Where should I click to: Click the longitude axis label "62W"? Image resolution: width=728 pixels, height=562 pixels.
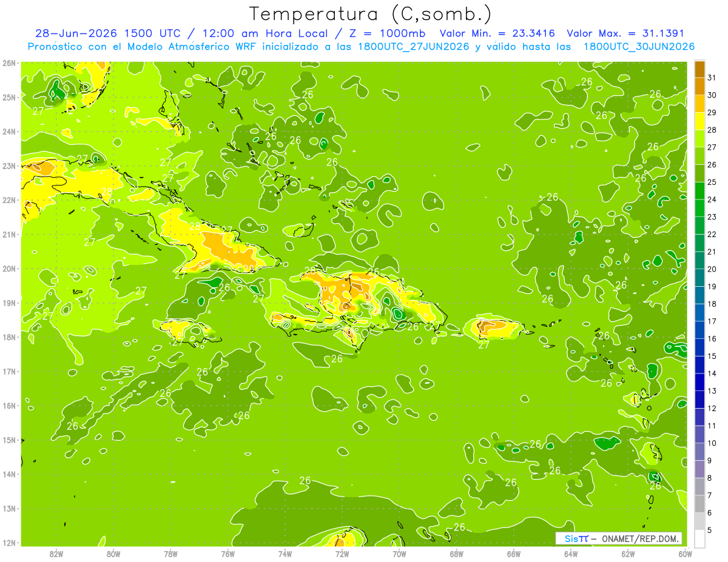tap(628, 554)
